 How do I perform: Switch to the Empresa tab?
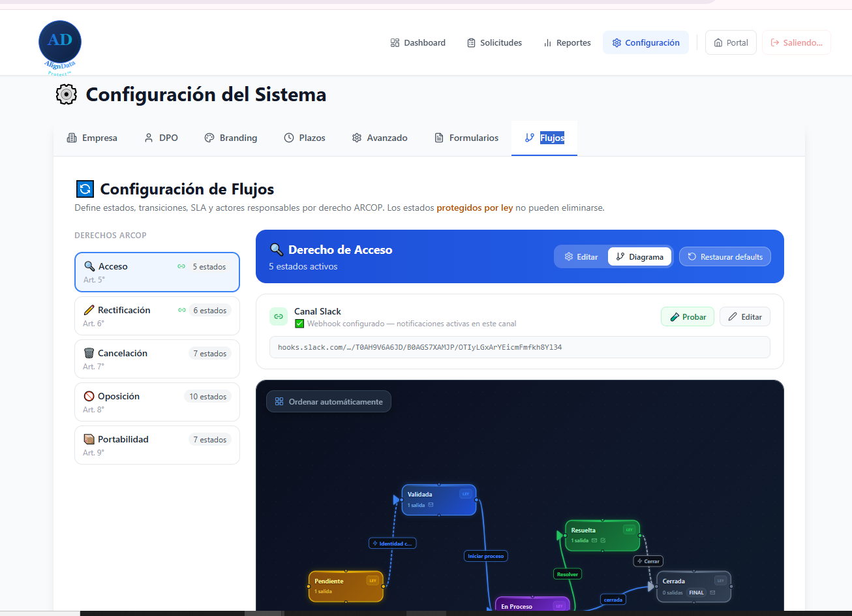[x=92, y=138]
